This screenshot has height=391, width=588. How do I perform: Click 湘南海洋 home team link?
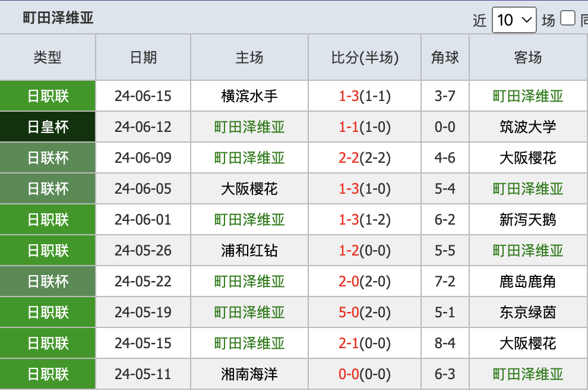(249, 374)
